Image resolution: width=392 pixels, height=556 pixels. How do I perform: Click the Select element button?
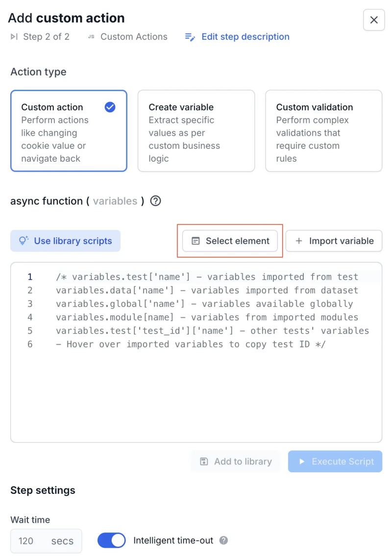pyautogui.click(x=230, y=241)
